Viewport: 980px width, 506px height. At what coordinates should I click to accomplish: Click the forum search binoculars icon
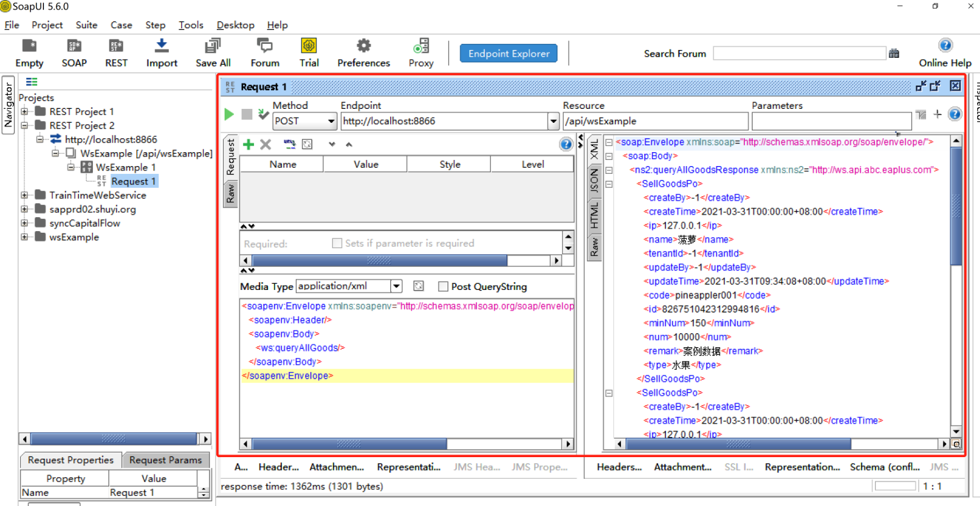(894, 53)
